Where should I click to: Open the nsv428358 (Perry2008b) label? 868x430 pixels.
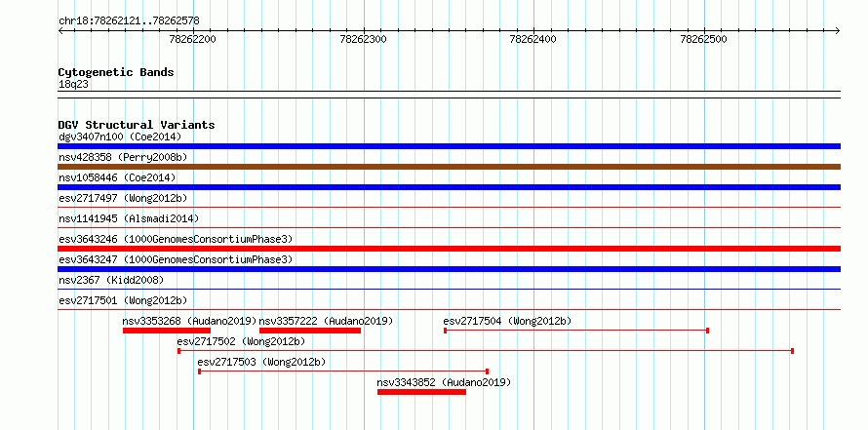click(123, 157)
